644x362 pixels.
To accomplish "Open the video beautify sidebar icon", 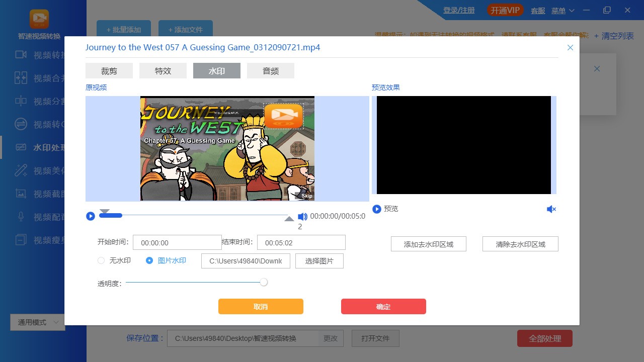I will pos(21,170).
